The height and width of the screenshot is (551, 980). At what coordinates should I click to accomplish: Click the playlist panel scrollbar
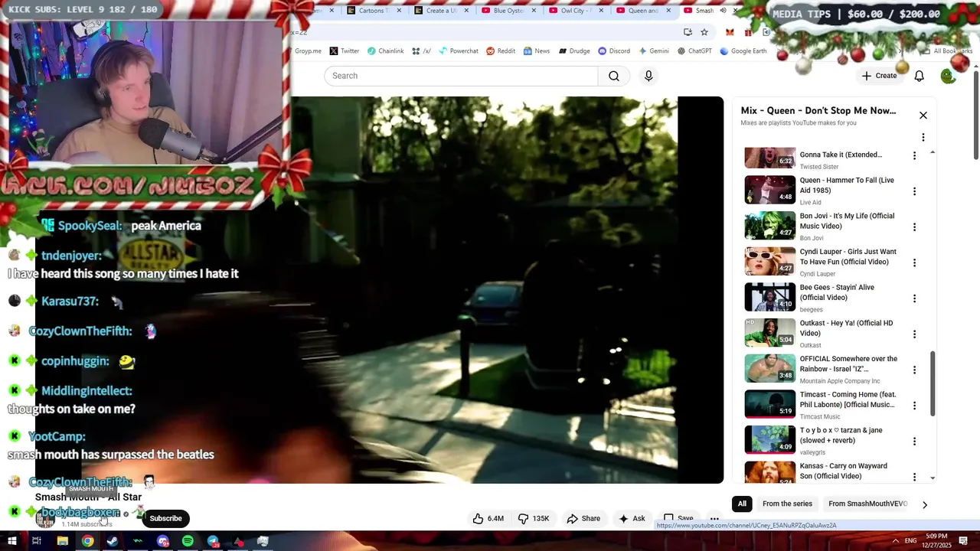click(933, 383)
